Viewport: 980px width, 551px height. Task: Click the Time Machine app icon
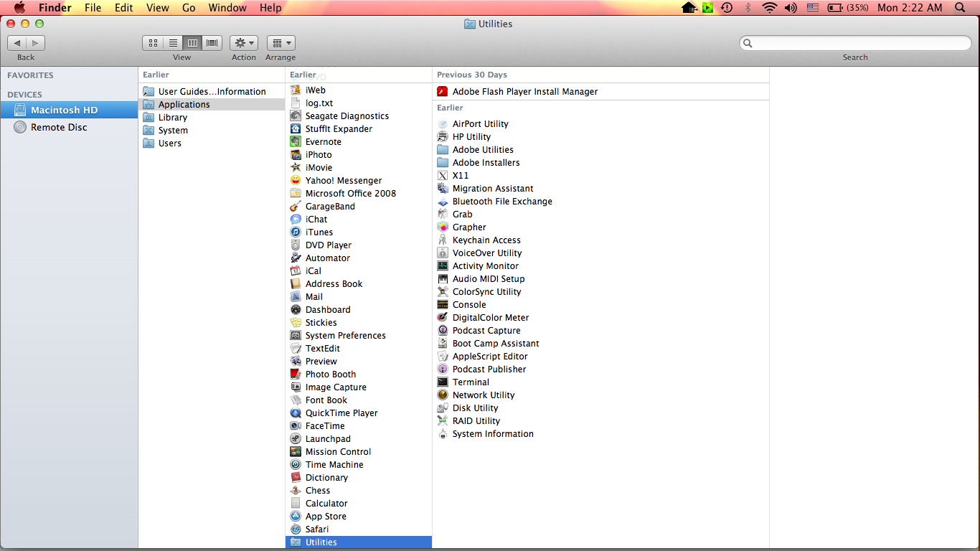(296, 465)
